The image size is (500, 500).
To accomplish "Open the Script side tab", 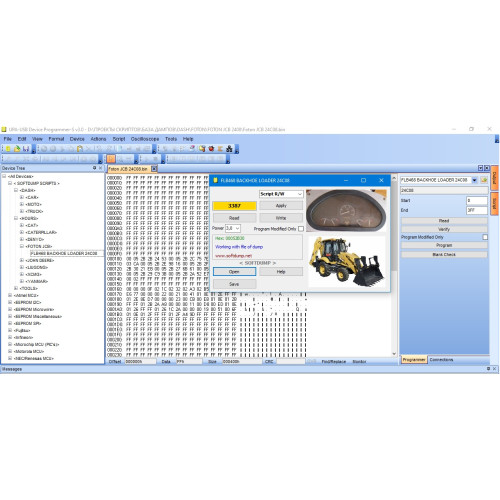I will point(495,204).
